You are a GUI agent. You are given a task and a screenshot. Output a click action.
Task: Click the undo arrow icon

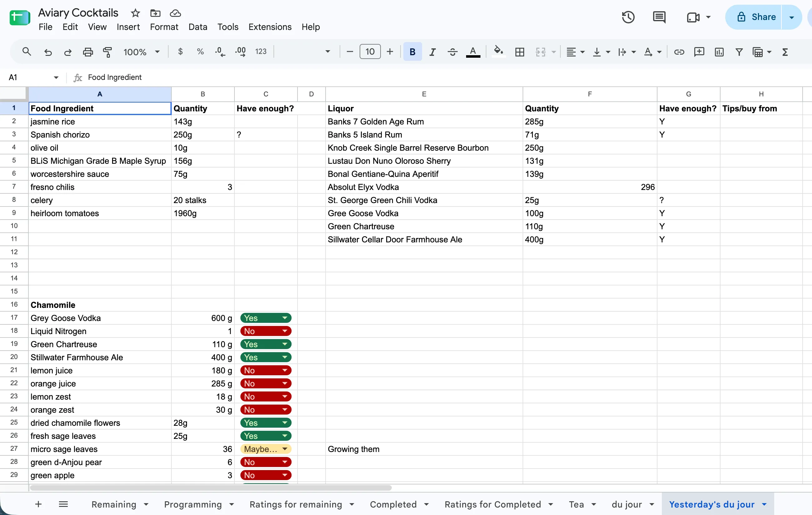48,52
